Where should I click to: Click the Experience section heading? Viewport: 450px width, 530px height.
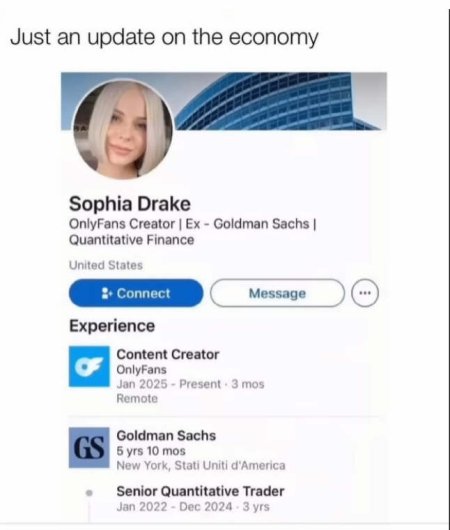point(112,326)
